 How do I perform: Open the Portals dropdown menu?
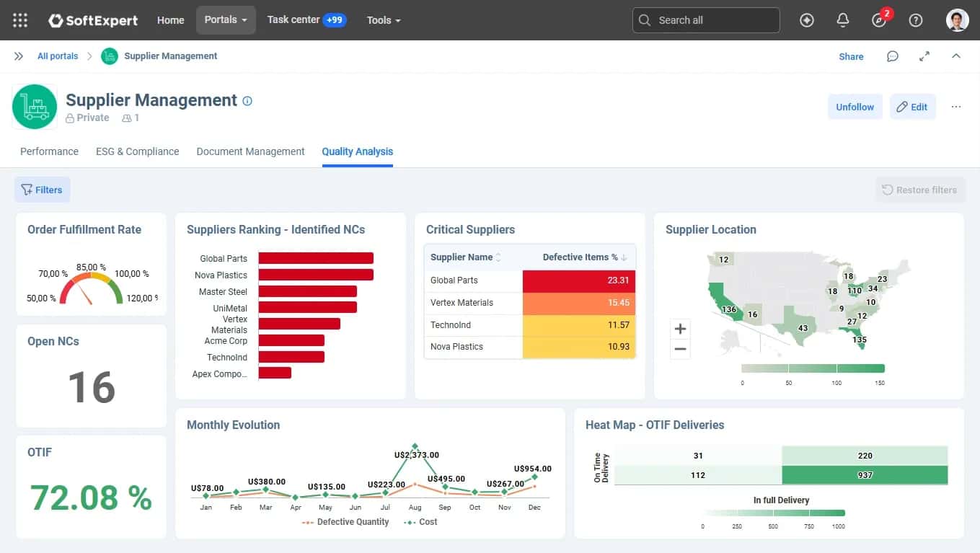(x=226, y=20)
